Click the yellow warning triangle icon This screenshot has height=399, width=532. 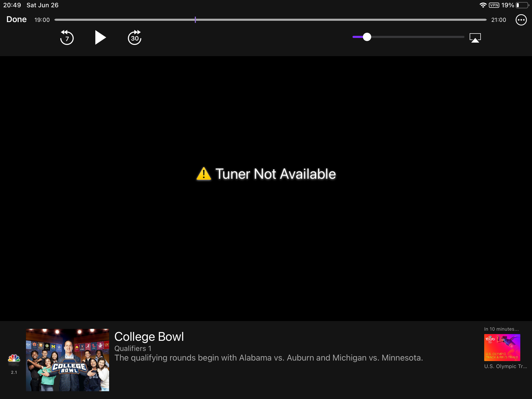pyautogui.click(x=204, y=174)
